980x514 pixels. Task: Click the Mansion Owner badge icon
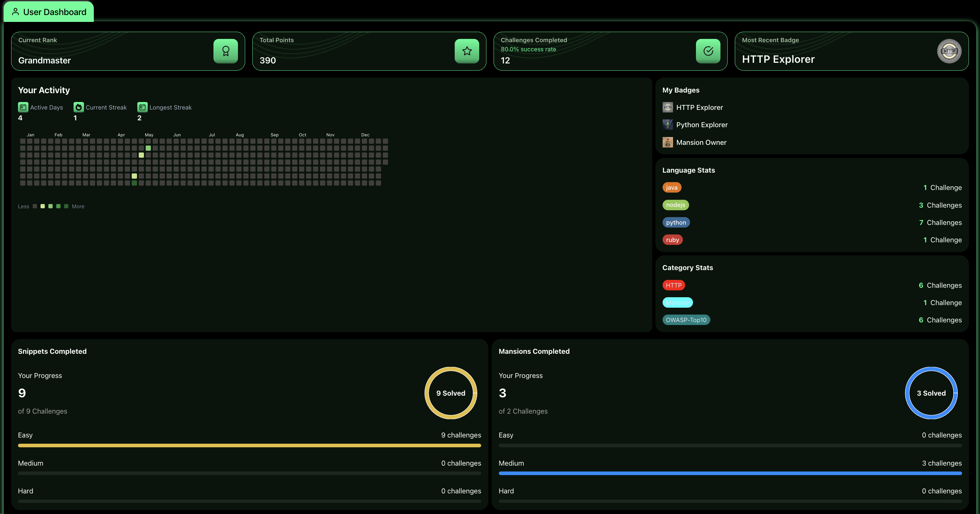coord(668,142)
